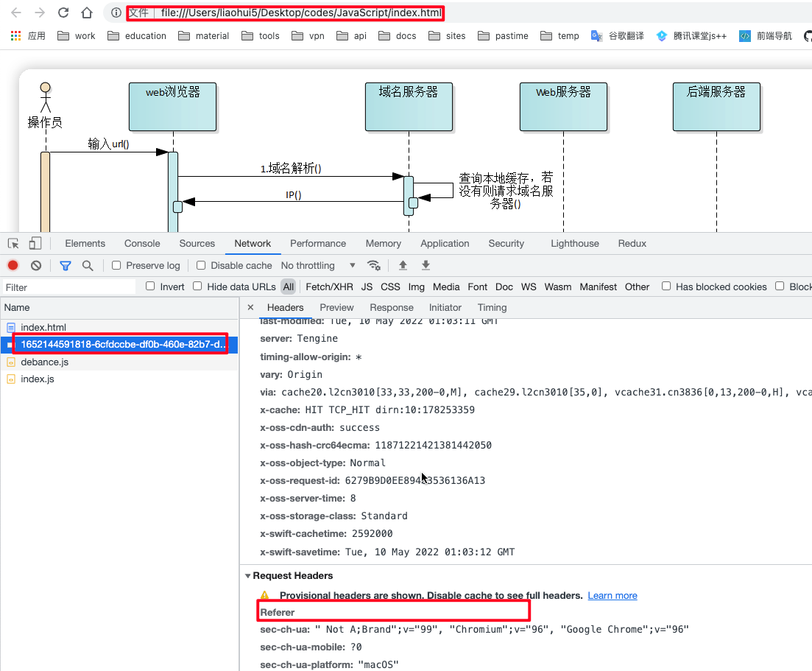Screen dimensions: 812x671
Task: Switch to the Performance panel tab
Action: (x=318, y=244)
